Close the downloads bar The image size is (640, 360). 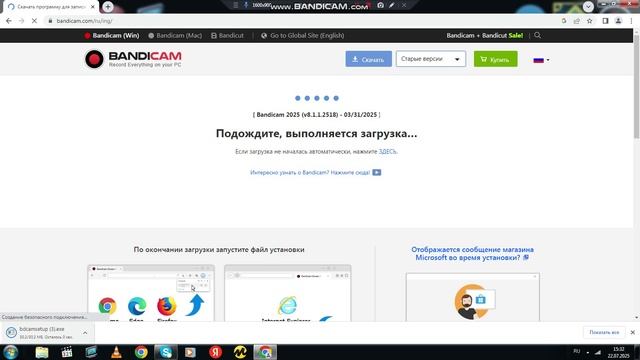pyautogui.click(x=633, y=332)
